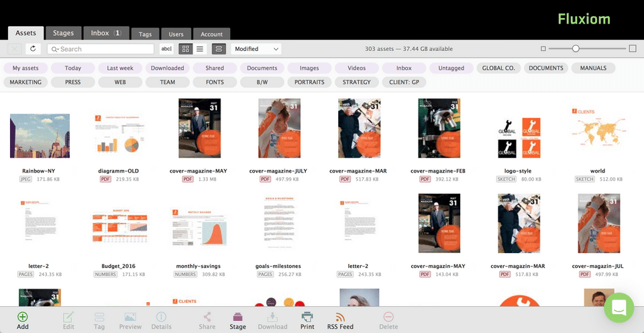Toggle the Last week filter
This screenshot has width=644, height=333.
(120, 68)
